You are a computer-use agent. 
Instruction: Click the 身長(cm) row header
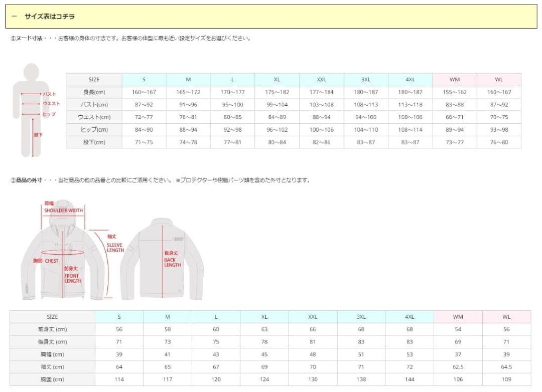coord(94,92)
